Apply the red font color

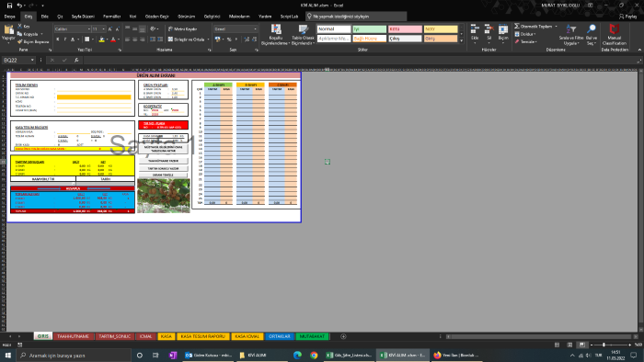[x=113, y=40]
